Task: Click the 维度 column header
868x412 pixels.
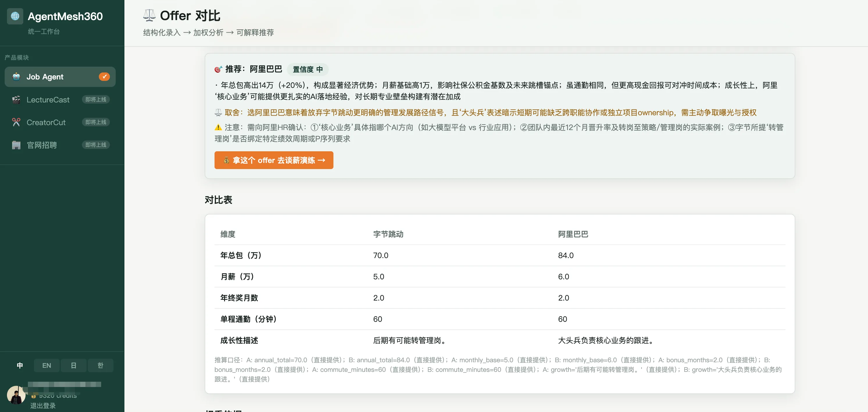Action: [228, 234]
